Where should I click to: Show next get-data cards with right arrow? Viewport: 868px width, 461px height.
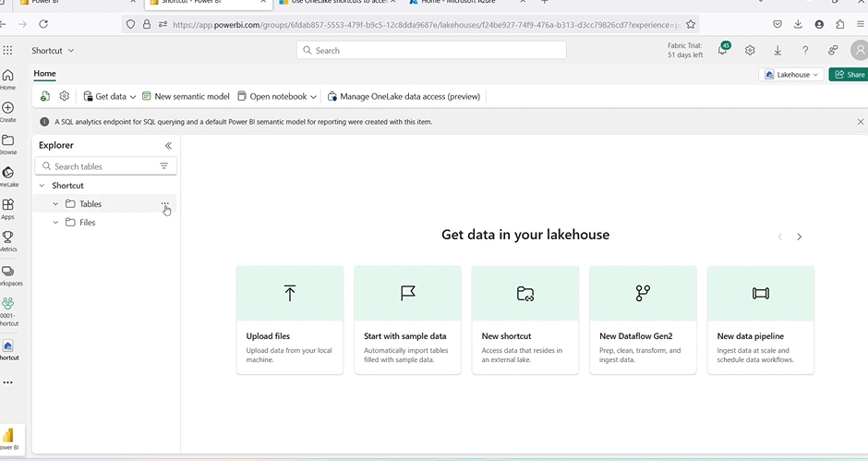tap(800, 237)
